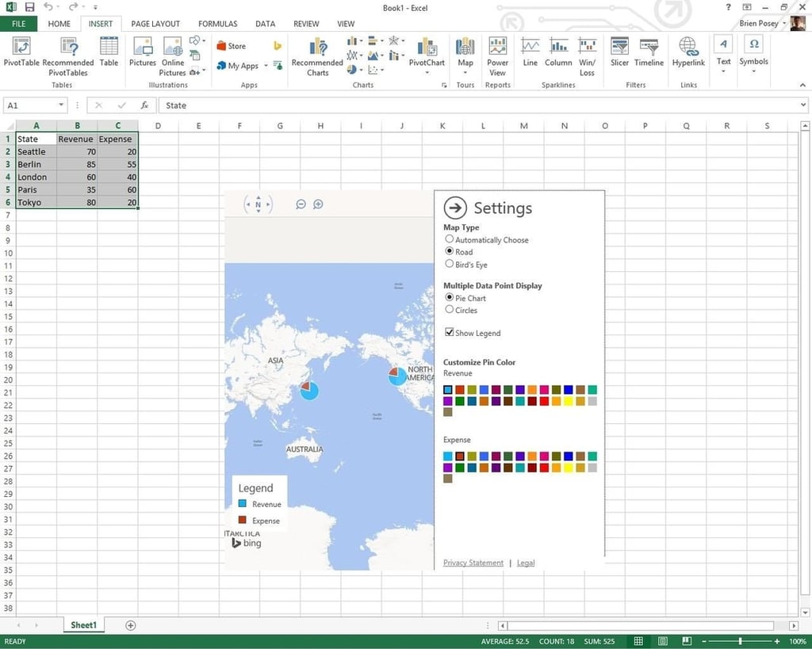Open the Legal link
The height and width of the screenshot is (649, 812).
tap(526, 563)
